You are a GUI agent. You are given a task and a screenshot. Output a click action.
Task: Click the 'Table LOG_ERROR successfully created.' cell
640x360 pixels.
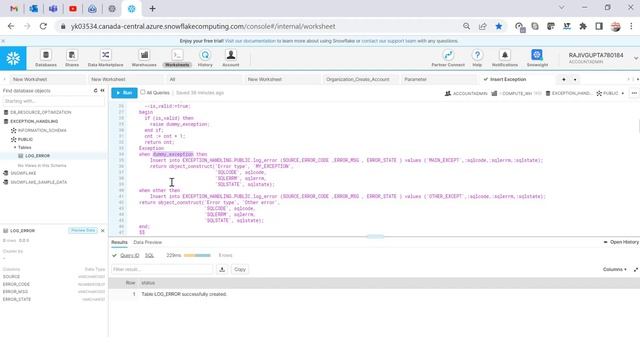click(184, 294)
